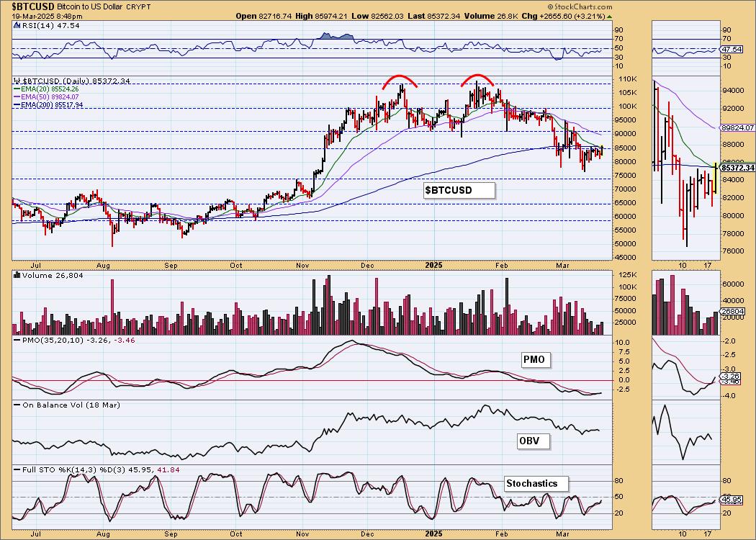Click the "EMA(200) 85517.94" legend entry
Image resolution: width=756 pixels, height=540 pixels.
tap(52, 104)
